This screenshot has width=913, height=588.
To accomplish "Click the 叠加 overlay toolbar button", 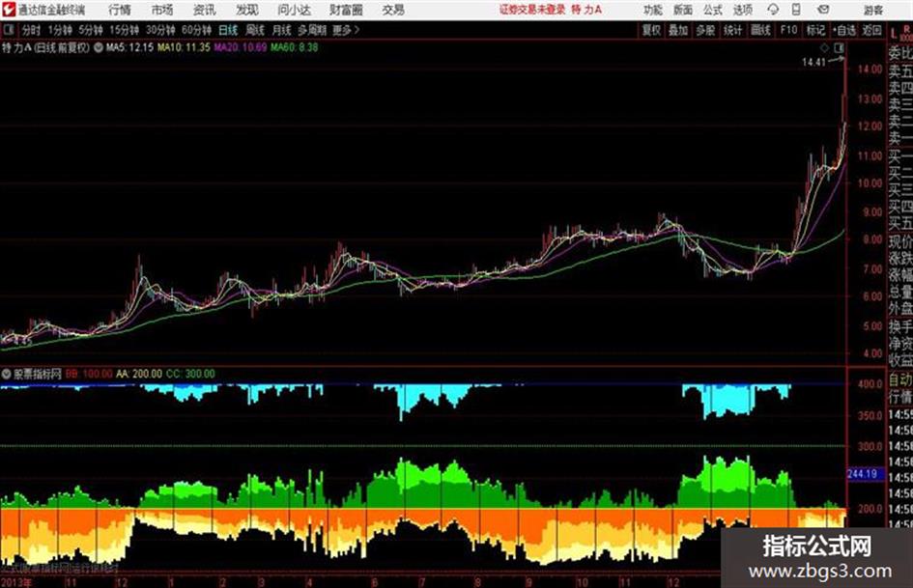I will tap(678, 30).
